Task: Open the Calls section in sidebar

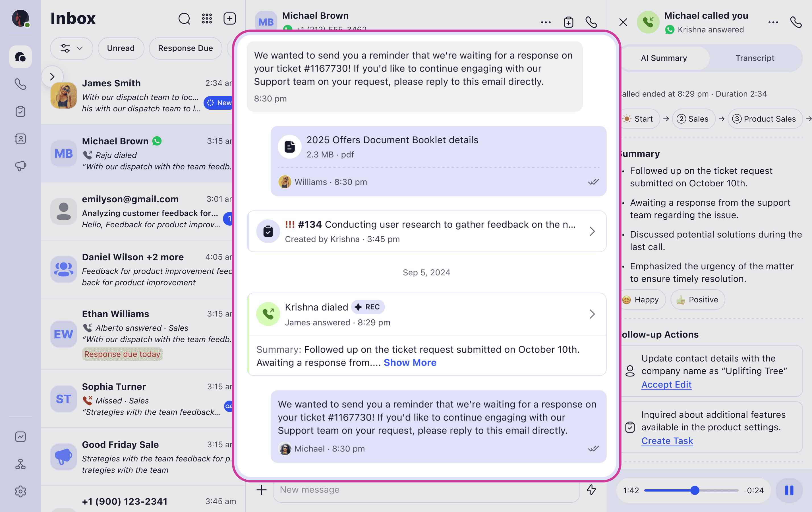Action: point(20,84)
